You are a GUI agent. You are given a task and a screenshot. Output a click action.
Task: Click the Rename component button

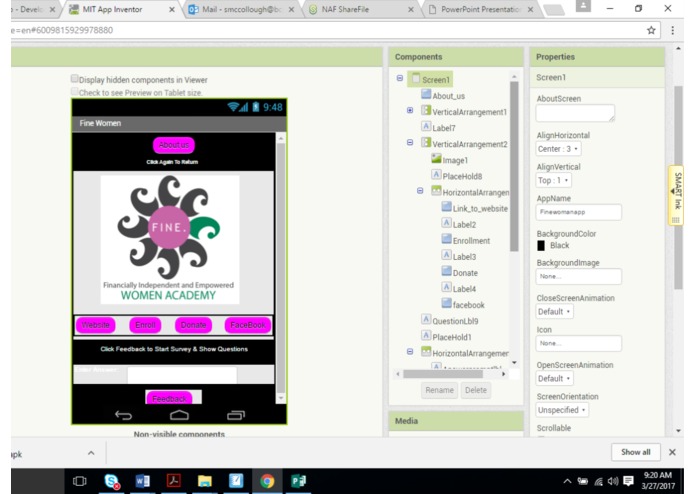439,390
